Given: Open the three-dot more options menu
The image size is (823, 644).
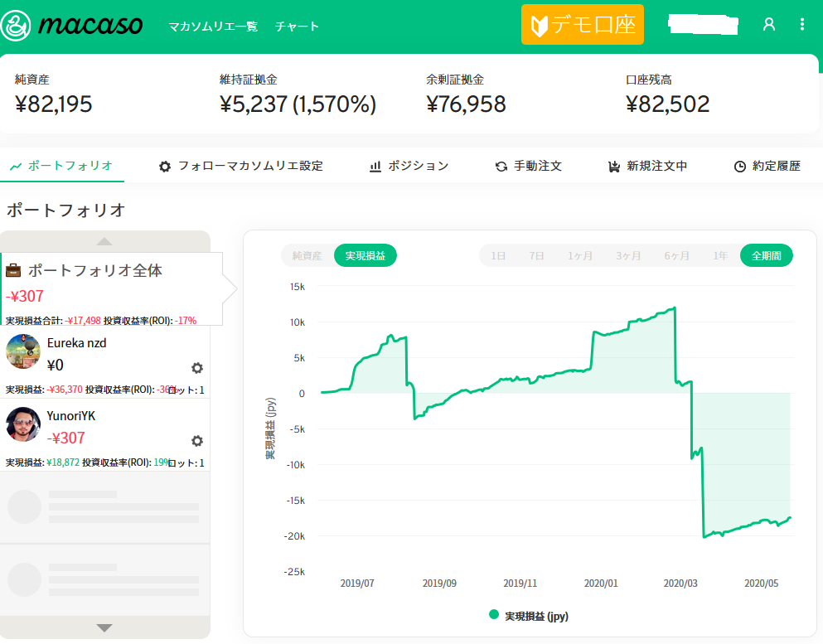Looking at the screenshot, I should tap(801, 25).
